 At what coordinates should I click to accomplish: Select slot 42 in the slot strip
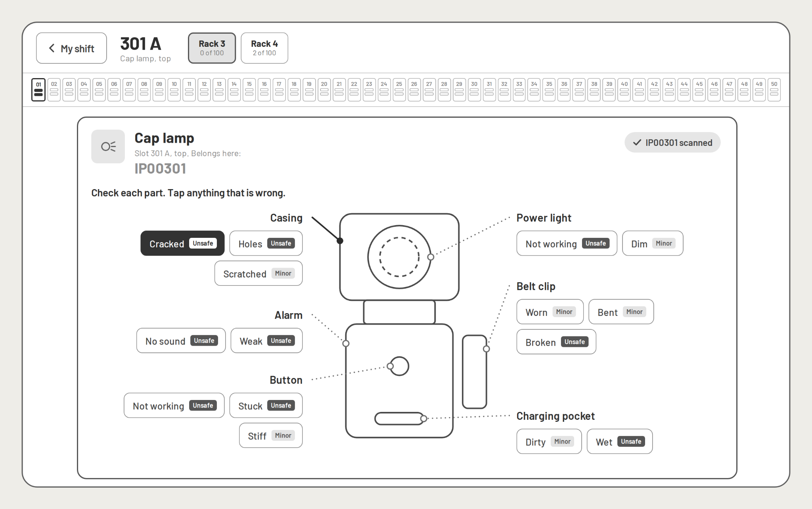[654, 90]
